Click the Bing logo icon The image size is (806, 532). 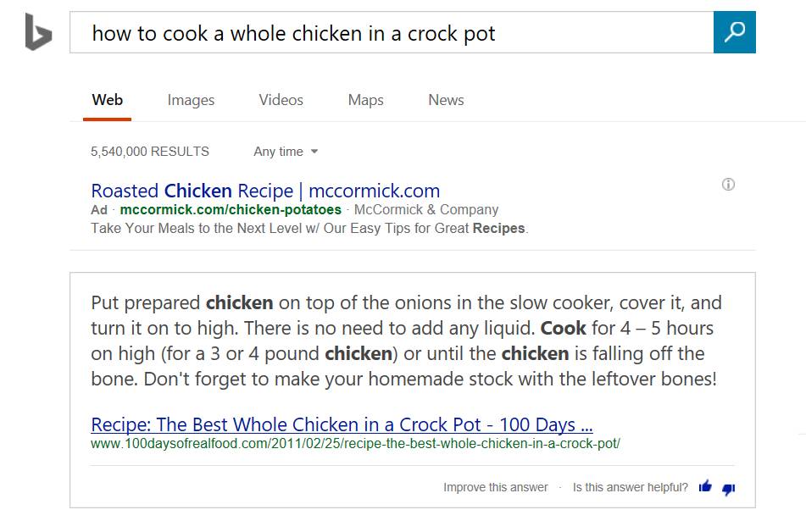pyautogui.click(x=38, y=32)
